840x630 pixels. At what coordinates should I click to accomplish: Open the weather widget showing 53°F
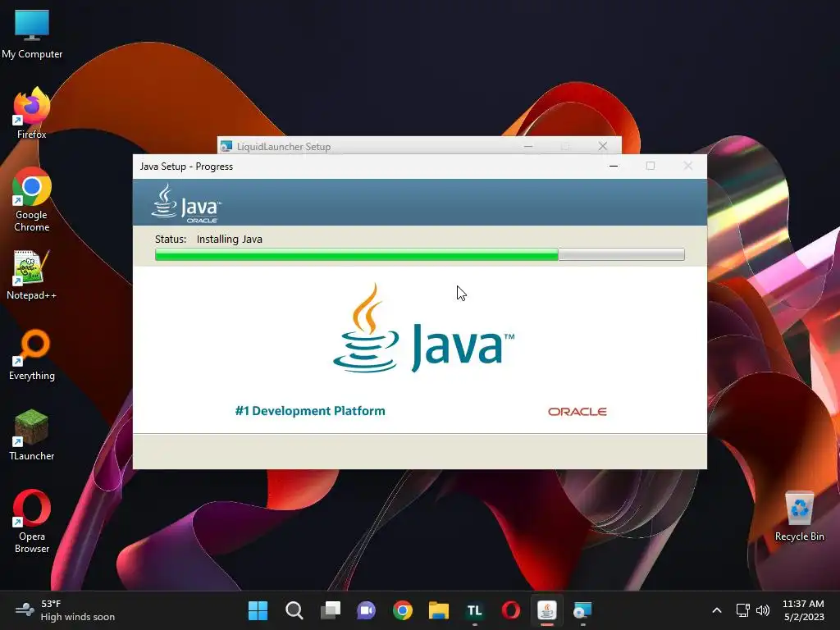[x=65, y=610]
